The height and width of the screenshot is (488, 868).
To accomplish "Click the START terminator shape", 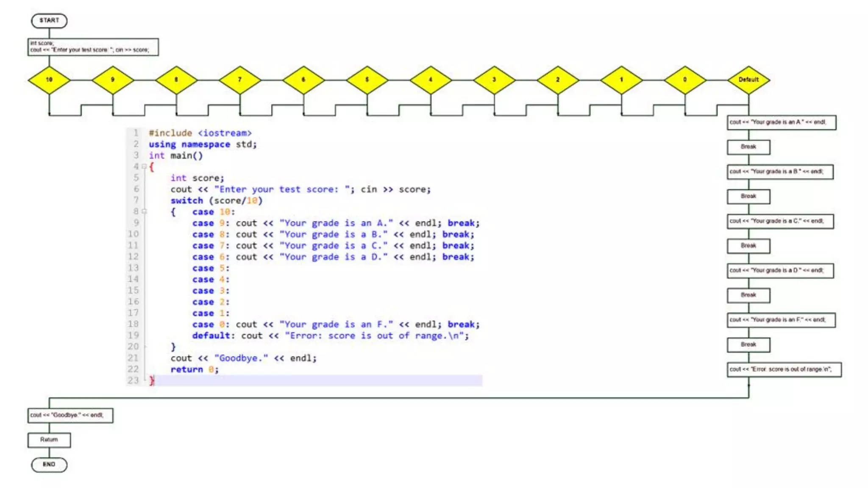I will pyautogui.click(x=49, y=20).
